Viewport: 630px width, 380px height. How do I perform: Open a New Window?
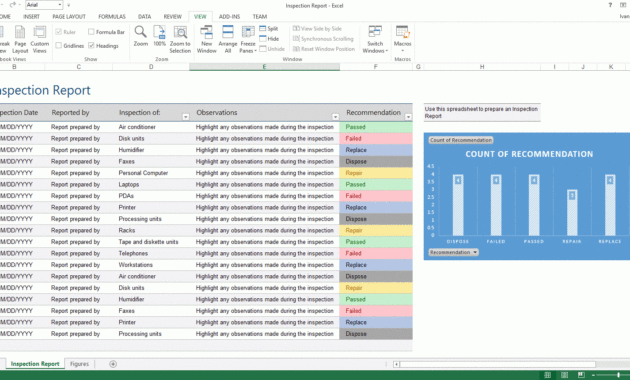point(207,39)
